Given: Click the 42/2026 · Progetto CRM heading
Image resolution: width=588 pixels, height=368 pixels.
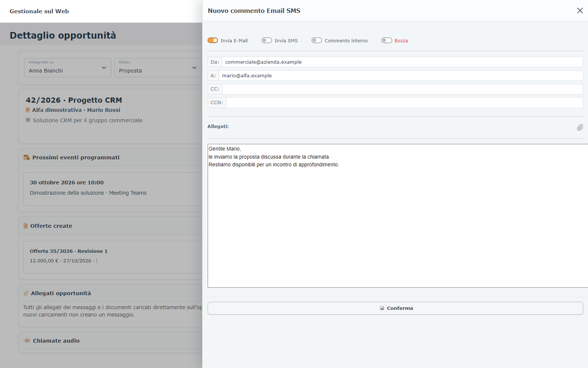Looking at the screenshot, I should pyautogui.click(x=74, y=100).
